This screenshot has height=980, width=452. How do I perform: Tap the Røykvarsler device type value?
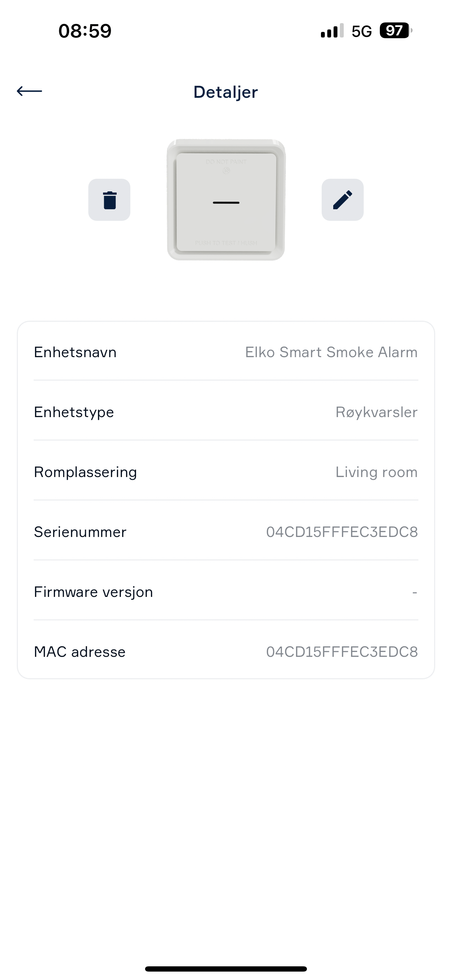pos(377,413)
